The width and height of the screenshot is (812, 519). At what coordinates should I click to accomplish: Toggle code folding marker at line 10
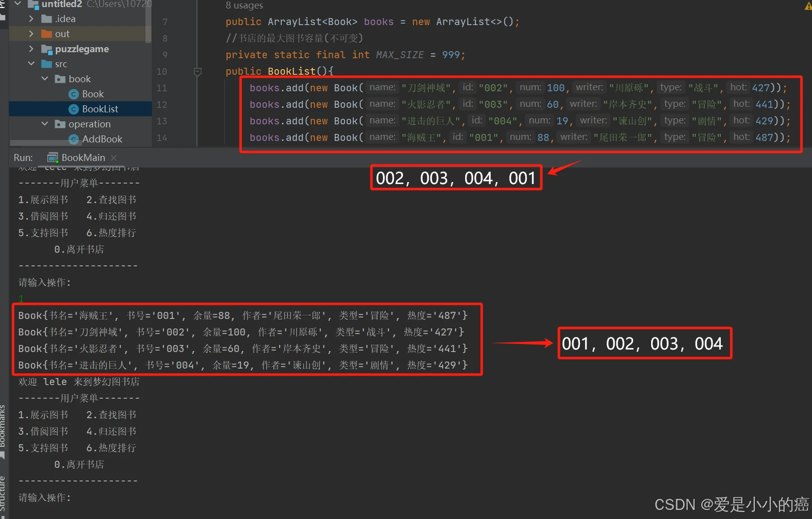coord(197,72)
